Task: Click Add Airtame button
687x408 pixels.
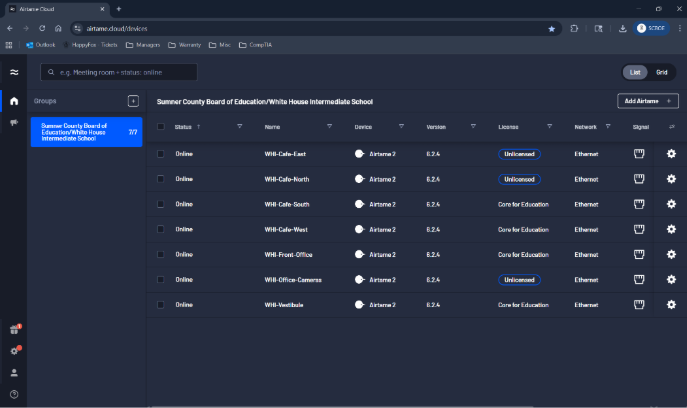Action: (x=648, y=101)
